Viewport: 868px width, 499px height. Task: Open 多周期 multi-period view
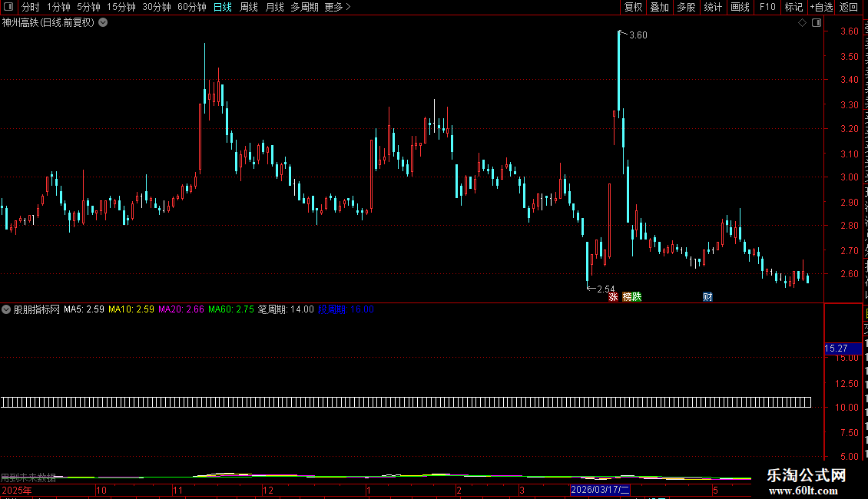click(x=304, y=7)
